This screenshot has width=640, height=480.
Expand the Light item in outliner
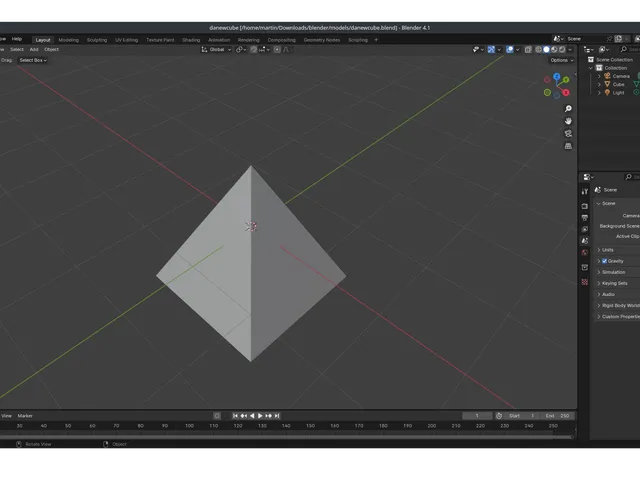point(599,93)
